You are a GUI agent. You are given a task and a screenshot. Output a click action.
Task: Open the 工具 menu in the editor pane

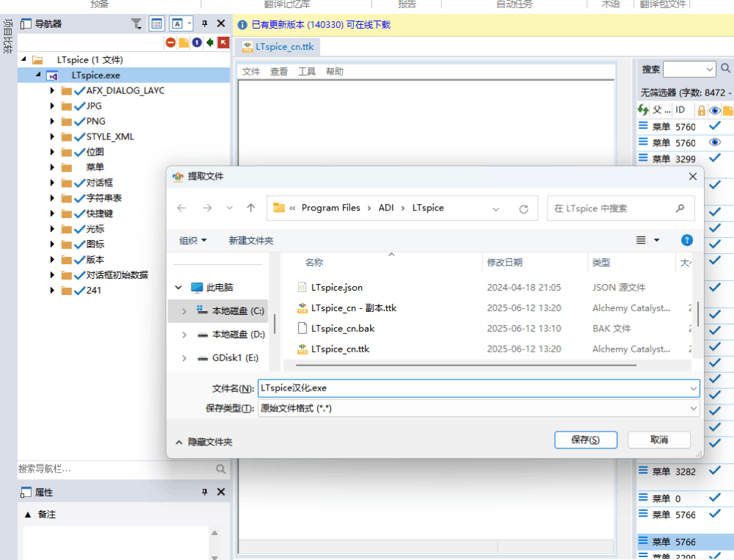[307, 72]
